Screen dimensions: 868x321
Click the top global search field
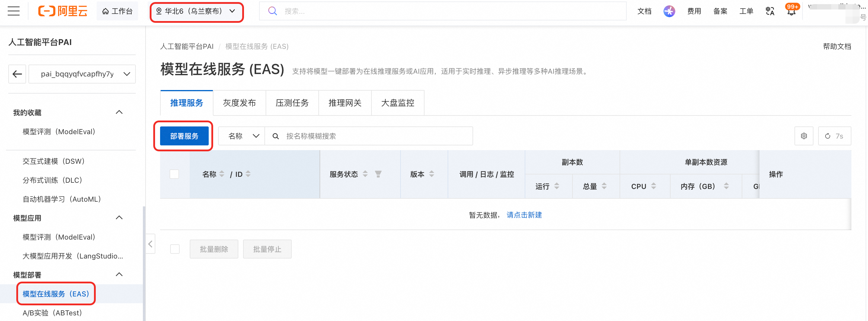tap(443, 11)
